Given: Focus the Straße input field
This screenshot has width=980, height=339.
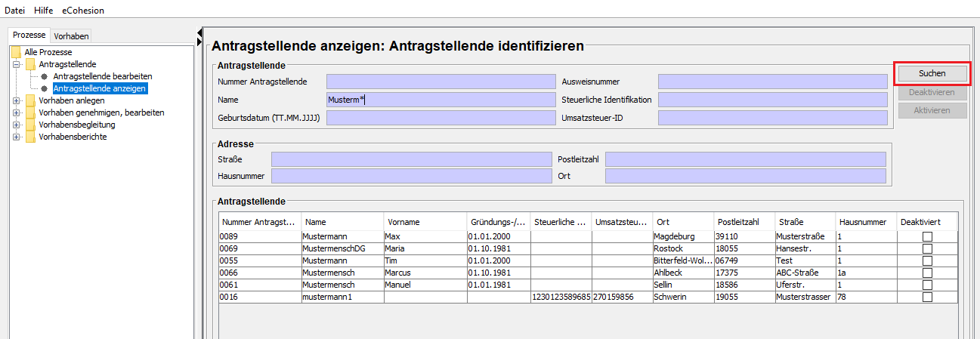Looking at the screenshot, I should [x=412, y=159].
